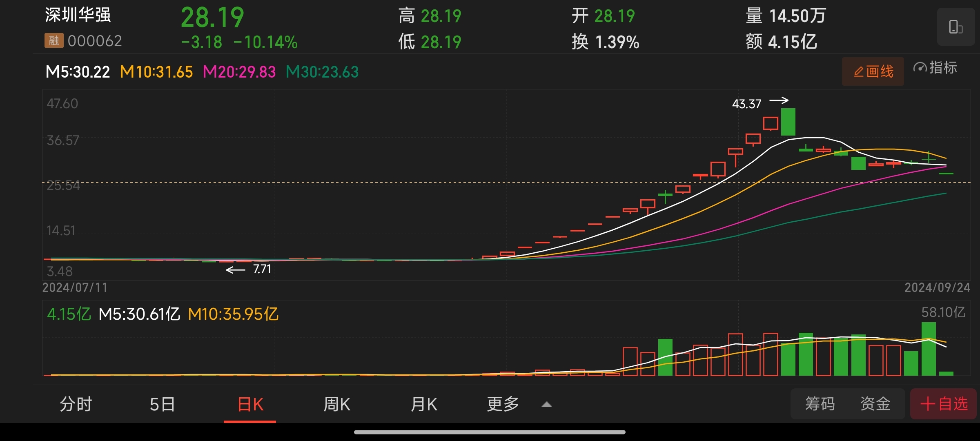Screen dimensions: 980x441
Task: Switch to the 月K tab
Action: tap(424, 405)
